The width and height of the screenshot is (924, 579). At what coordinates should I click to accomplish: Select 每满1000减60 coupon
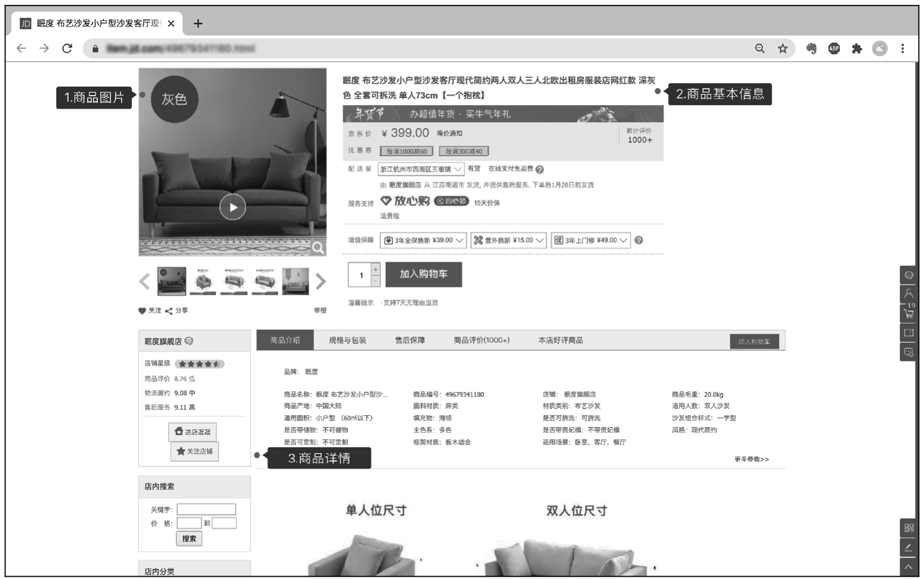pyautogui.click(x=407, y=151)
